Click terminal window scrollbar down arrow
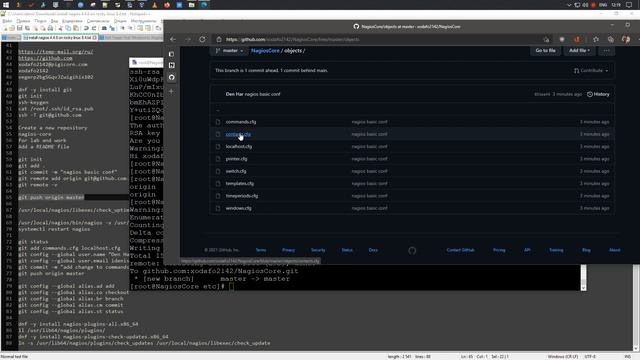The width and height of the screenshot is (640, 360). click(583, 288)
